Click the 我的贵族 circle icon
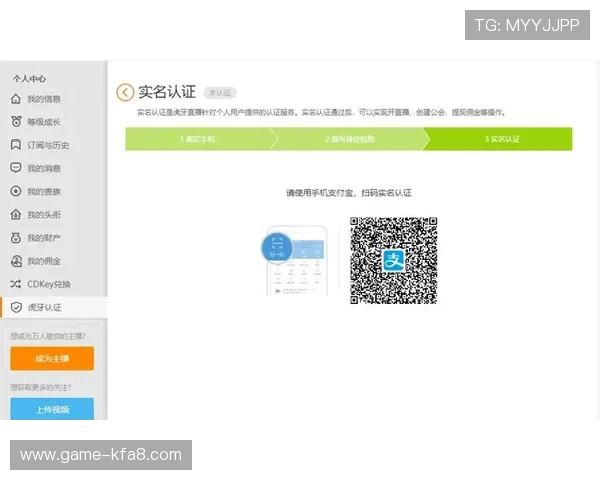 coord(16,191)
